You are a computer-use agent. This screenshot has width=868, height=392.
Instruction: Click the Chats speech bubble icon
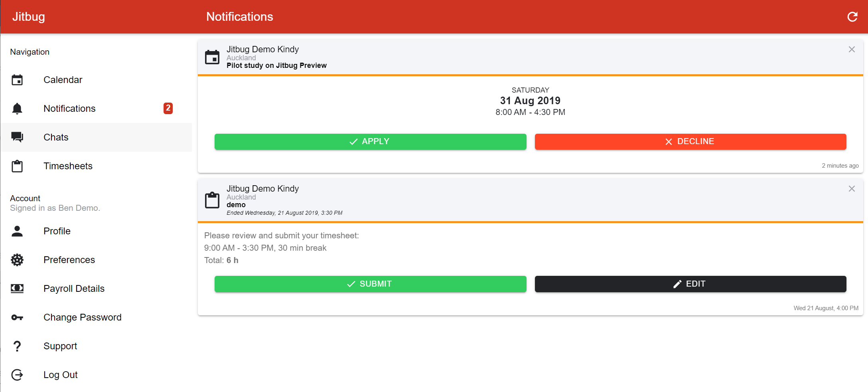point(17,137)
